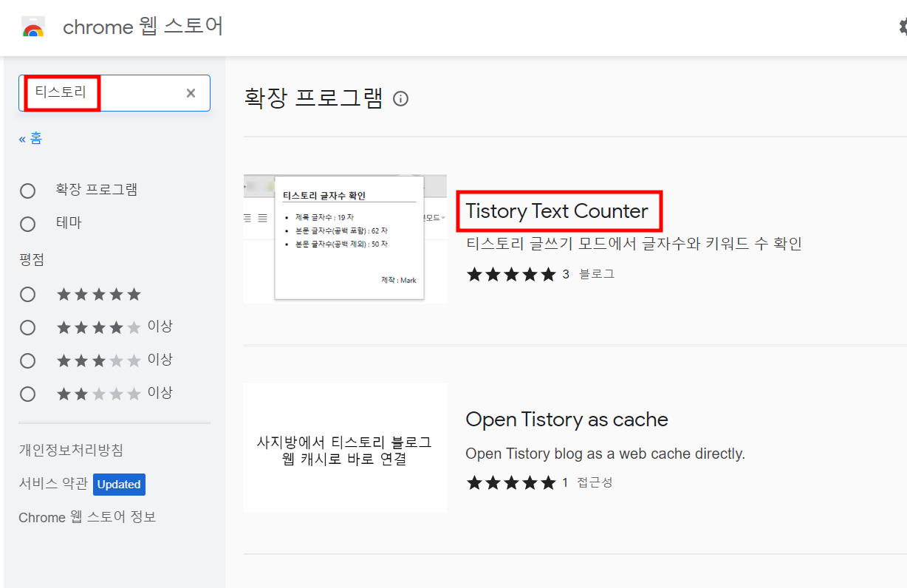Image resolution: width=907 pixels, height=588 pixels.
Task: Select the 확장 프로그램 radio filter
Action: (28, 191)
